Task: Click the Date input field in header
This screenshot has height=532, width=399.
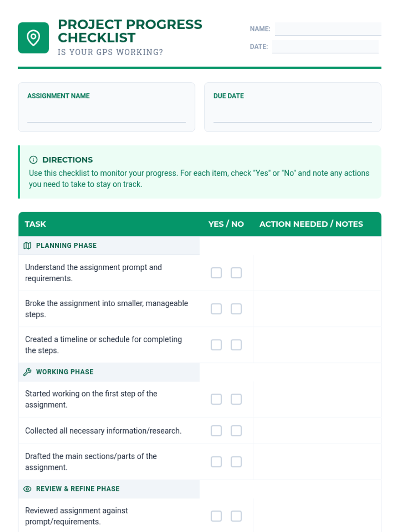Action: click(325, 47)
